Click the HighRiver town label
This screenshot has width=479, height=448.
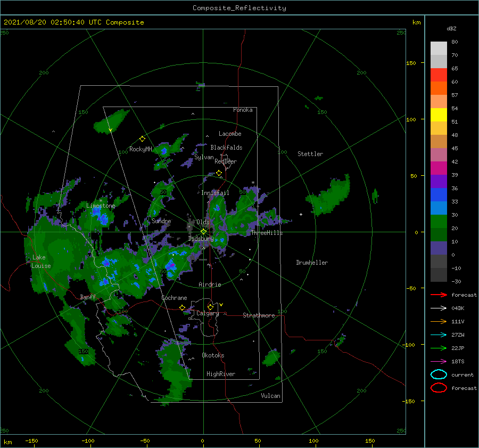pos(221,374)
